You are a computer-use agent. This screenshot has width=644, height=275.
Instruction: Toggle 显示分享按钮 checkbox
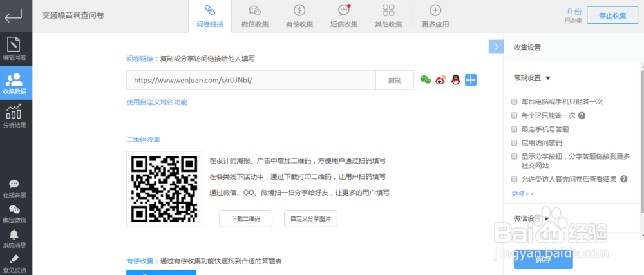[x=514, y=156]
